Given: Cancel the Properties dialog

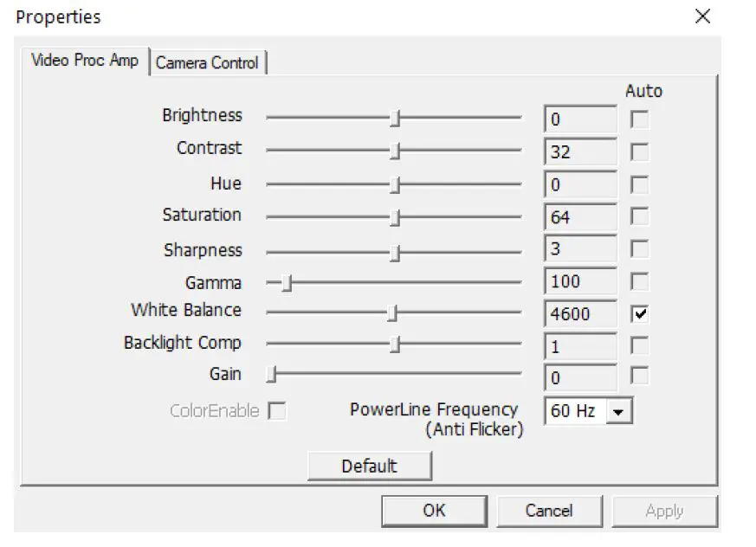Looking at the screenshot, I should [x=549, y=511].
